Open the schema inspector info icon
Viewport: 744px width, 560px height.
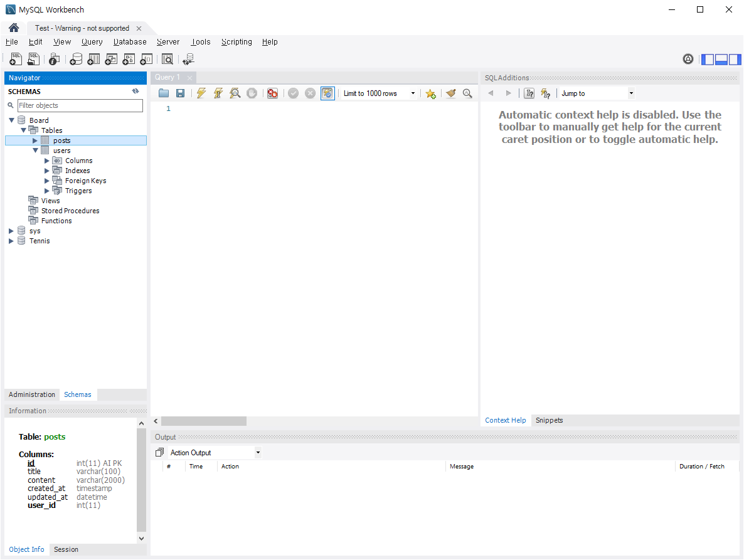pos(55,60)
